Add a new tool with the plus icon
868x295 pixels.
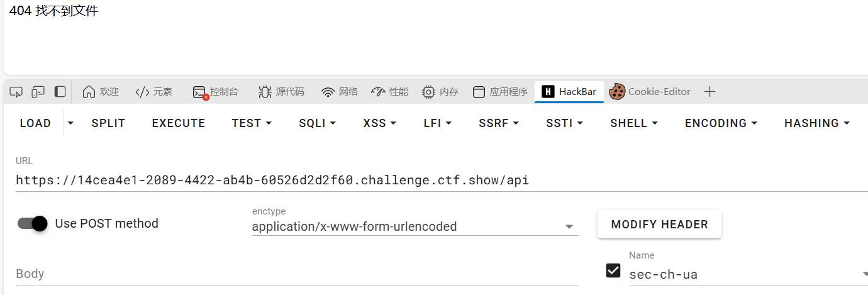coord(709,92)
